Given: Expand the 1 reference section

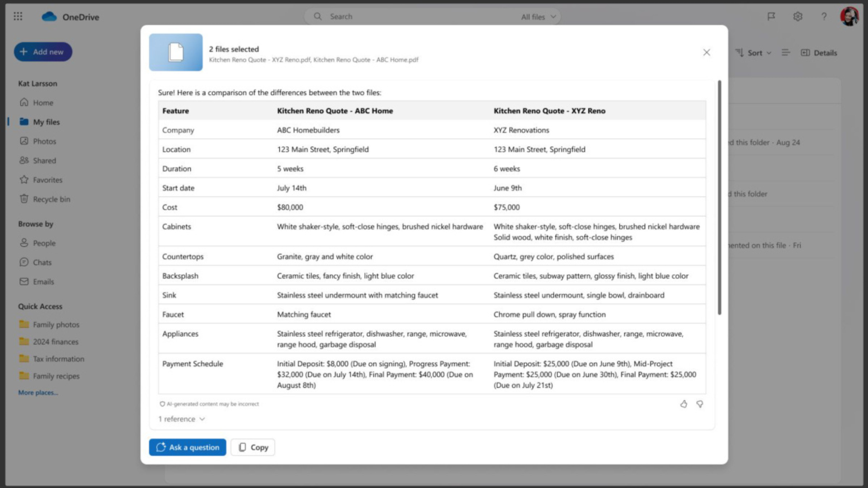Looking at the screenshot, I should tap(181, 419).
